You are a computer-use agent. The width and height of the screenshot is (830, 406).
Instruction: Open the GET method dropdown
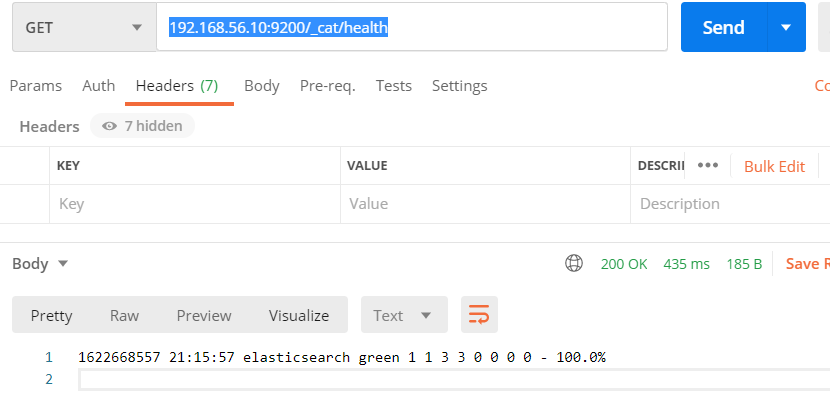[x=84, y=28]
